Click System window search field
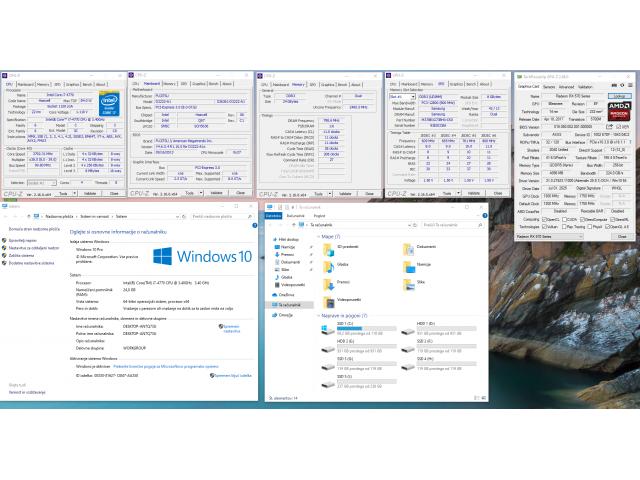 (x=222, y=216)
